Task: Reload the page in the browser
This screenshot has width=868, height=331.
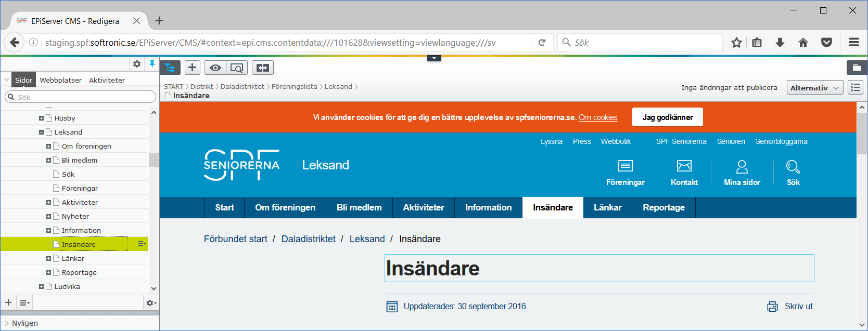Action: click(x=542, y=43)
